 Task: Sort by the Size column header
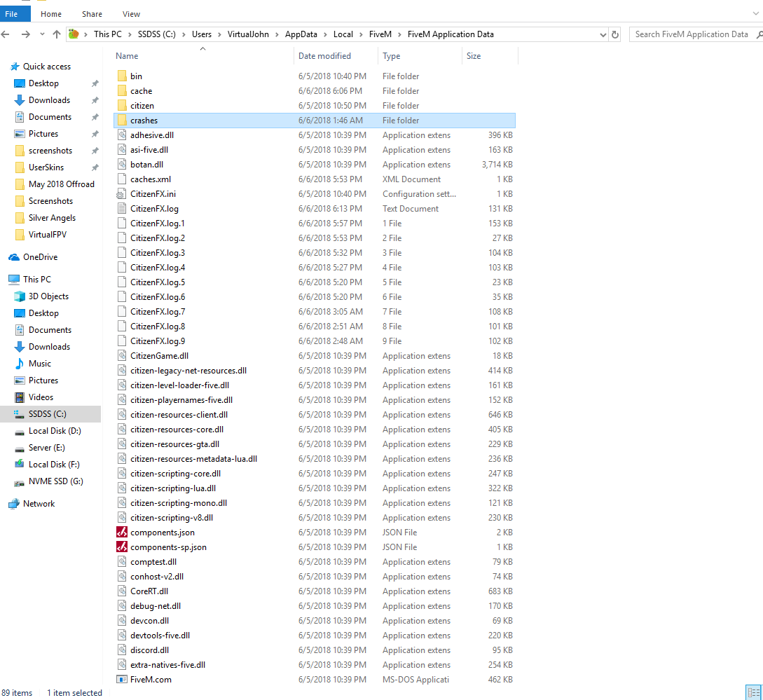click(474, 56)
